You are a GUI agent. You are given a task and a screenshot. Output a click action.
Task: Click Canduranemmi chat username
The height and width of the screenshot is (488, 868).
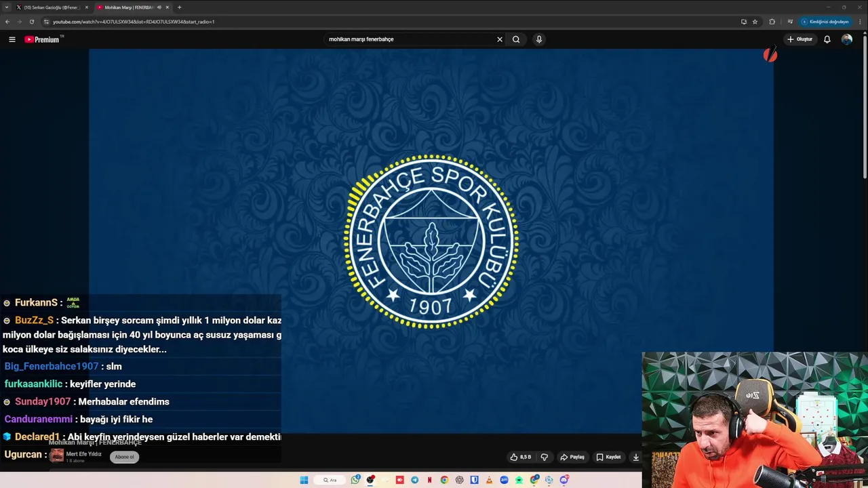pyautogui.click(x=38, y=419)
